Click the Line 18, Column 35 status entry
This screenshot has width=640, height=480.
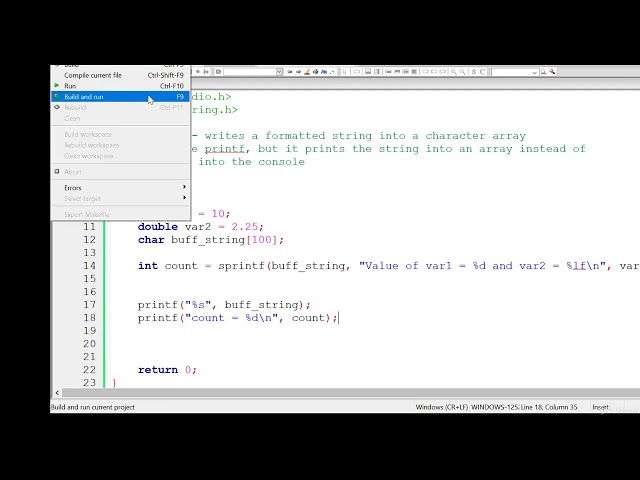[549, 407]
